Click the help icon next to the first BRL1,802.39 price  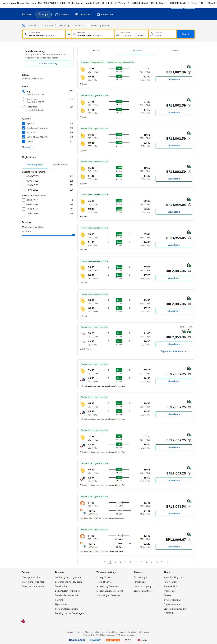(x=189, y=72)
